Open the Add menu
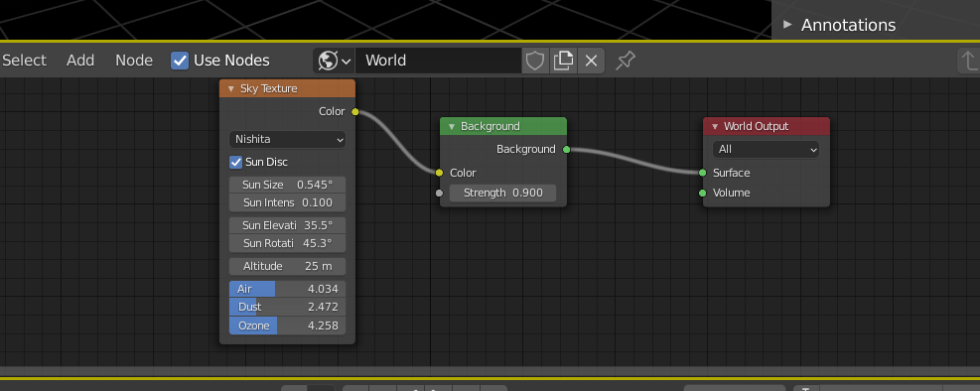Image resolution: width=980 pixels, height=391 pixels. tap(80, 61)
